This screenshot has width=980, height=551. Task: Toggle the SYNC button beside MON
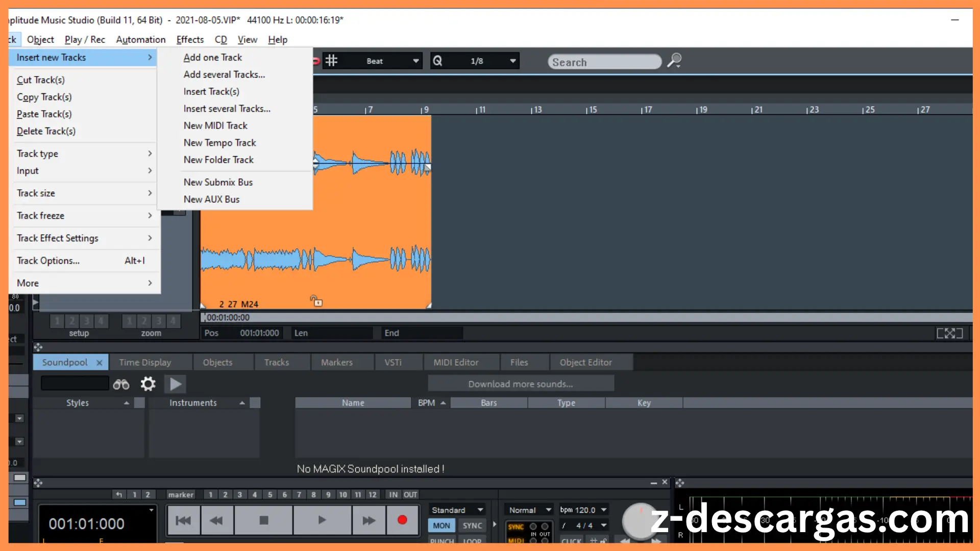[472, 525]
